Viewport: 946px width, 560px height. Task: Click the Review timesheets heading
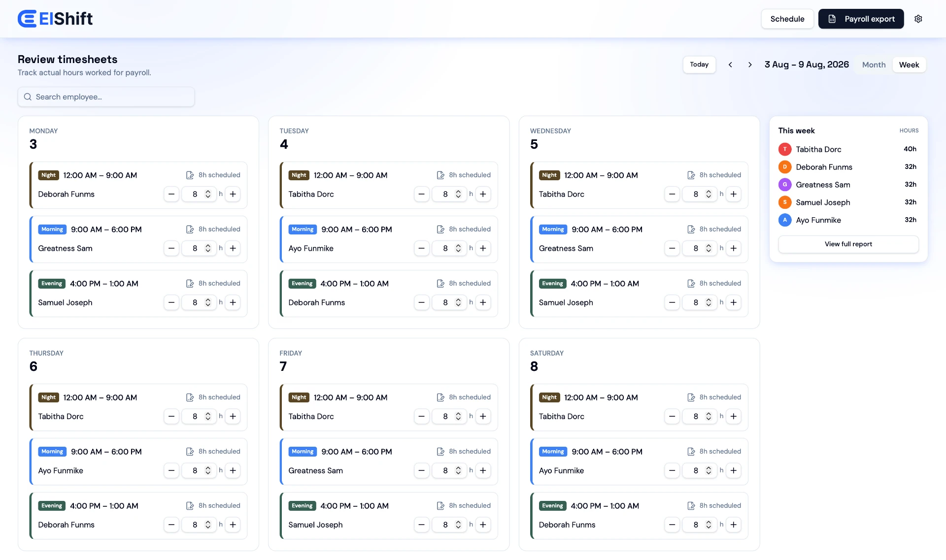(x=68, y=59)
